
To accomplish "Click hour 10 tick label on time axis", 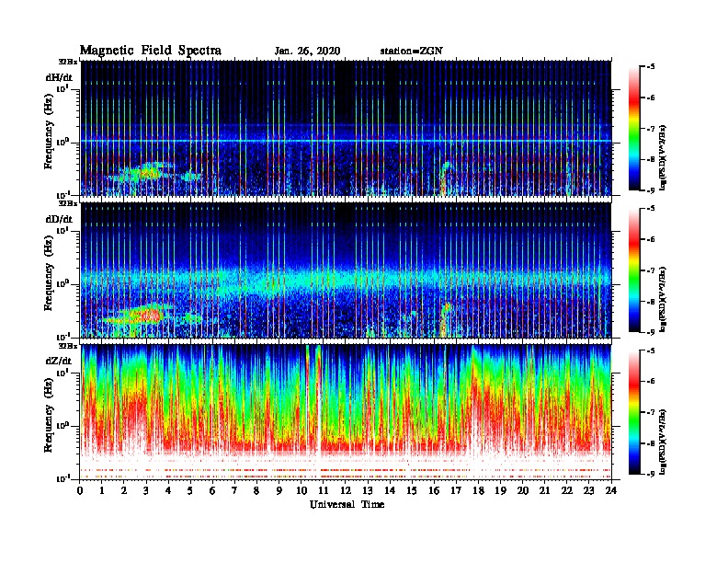I will tap(301, 491).
